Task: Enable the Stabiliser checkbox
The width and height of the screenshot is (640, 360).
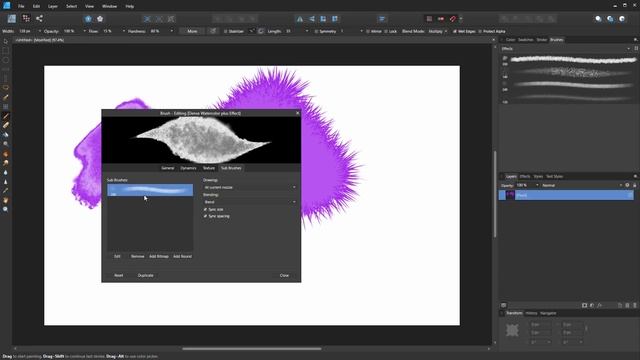Action: pyautogui.click(x=225, y=31)
